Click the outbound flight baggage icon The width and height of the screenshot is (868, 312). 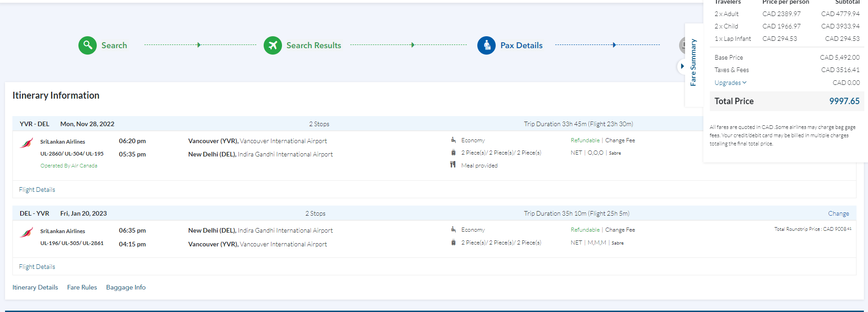(453, 153)
